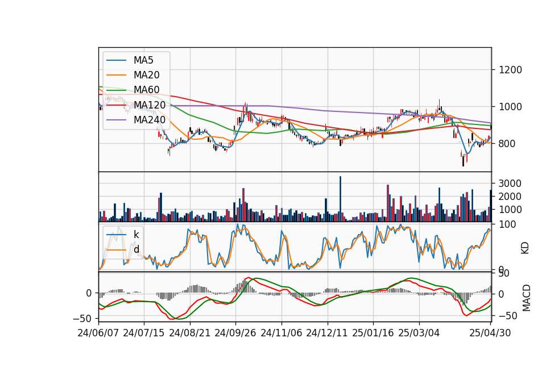Viewport: 546px width, 392px height.
Task: Click the KD axis title
Action: 525,248
